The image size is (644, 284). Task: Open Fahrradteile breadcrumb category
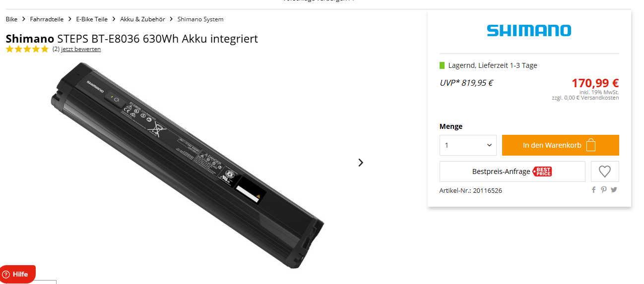coord(47,19)
